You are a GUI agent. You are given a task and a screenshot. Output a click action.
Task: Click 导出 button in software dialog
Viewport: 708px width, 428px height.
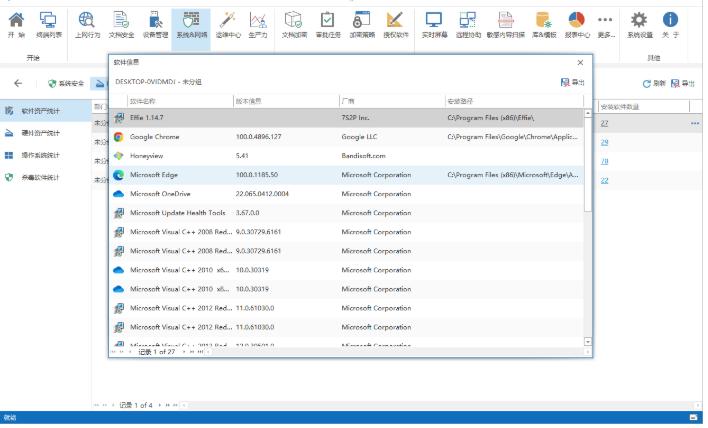coord(573,82)
